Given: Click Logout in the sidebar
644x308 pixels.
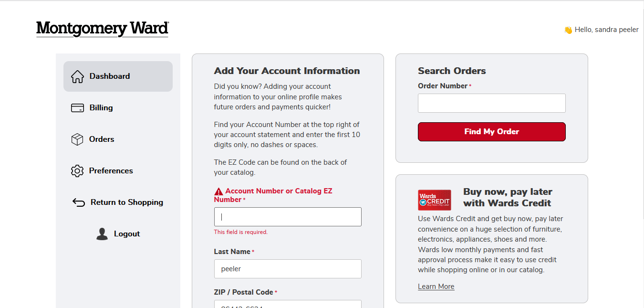Looking at the screenshot, I should pyautogui.click(x=127, y=233).
